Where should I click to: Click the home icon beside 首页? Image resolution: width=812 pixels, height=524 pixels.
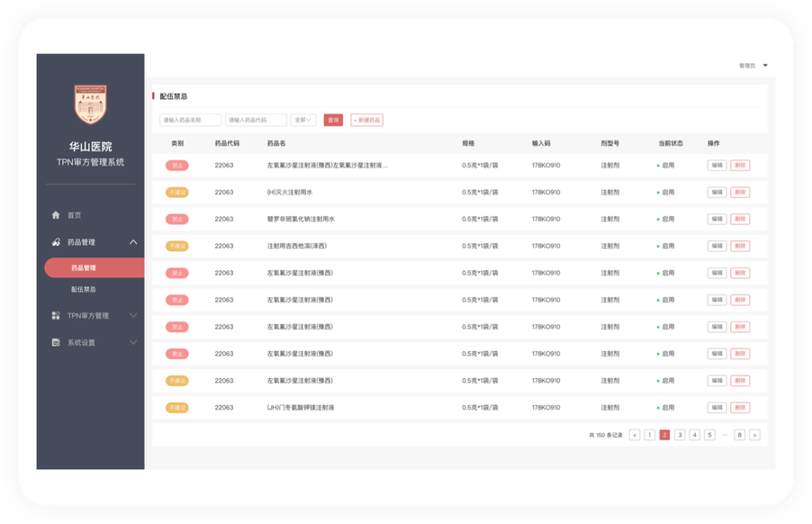(56, 215)
